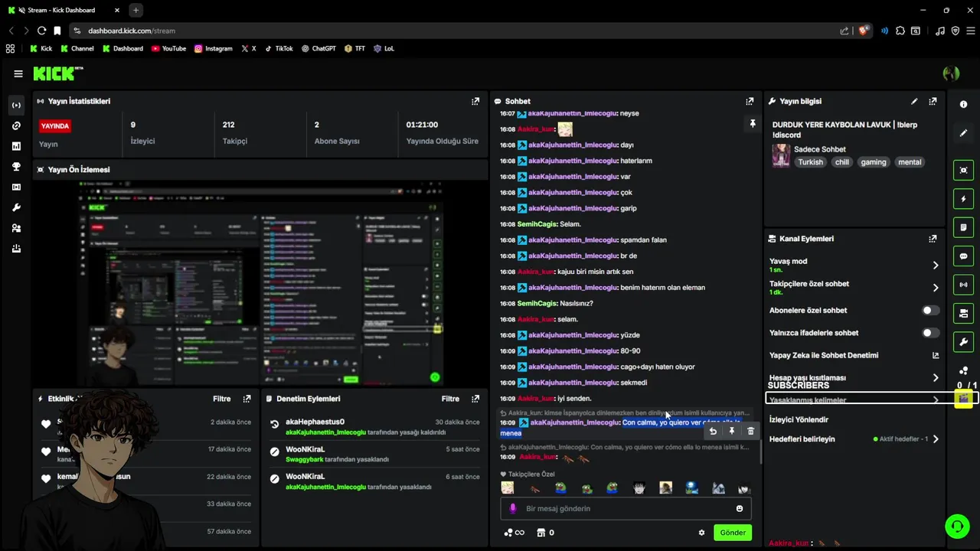This screenshot has width=980, height=551.
Task: Click the pin icon at top of chat
Action: [753, 124]
